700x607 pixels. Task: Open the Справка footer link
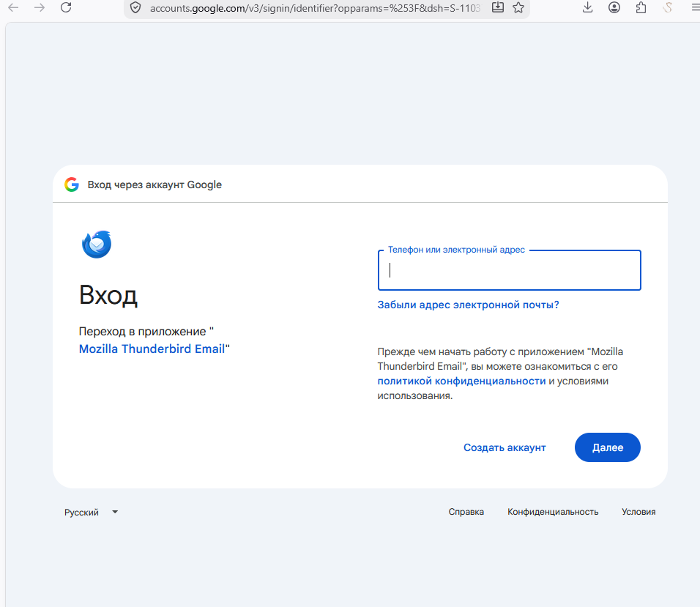tap(466, 512)
